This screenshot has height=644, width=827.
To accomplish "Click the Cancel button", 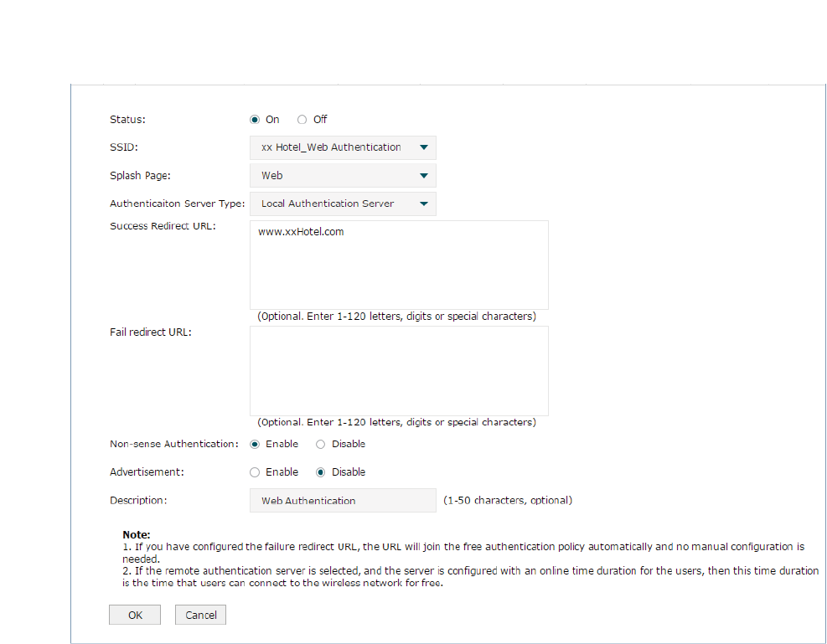I will [x=200, y=615].
